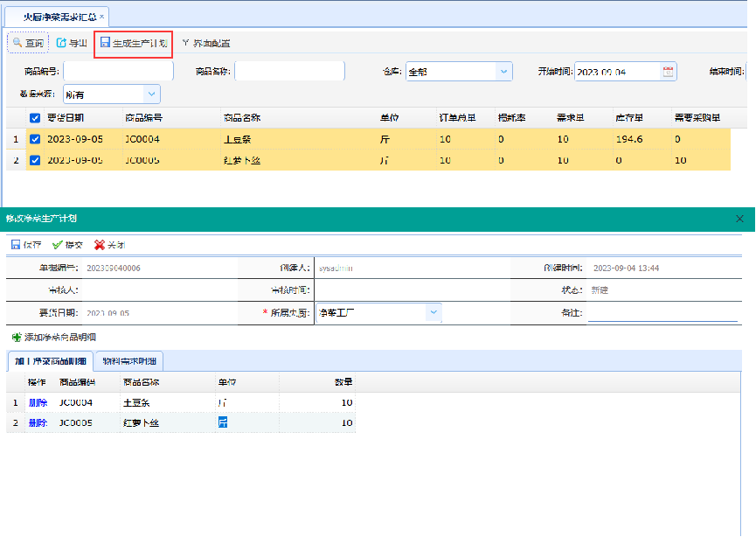Click 删除 link for the 土豆条 detail row

tap(38, 402)
